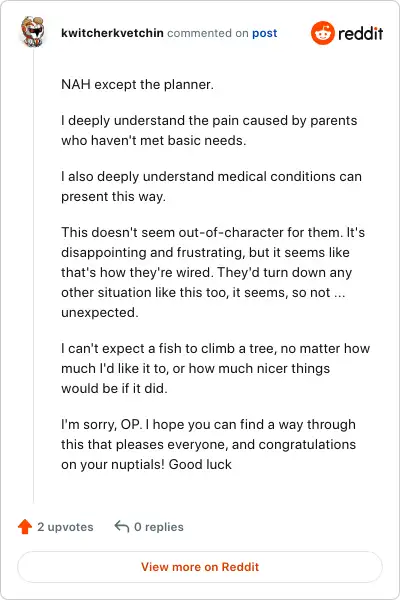Click the "NAH except the planner." line

[x=137, y=84]
